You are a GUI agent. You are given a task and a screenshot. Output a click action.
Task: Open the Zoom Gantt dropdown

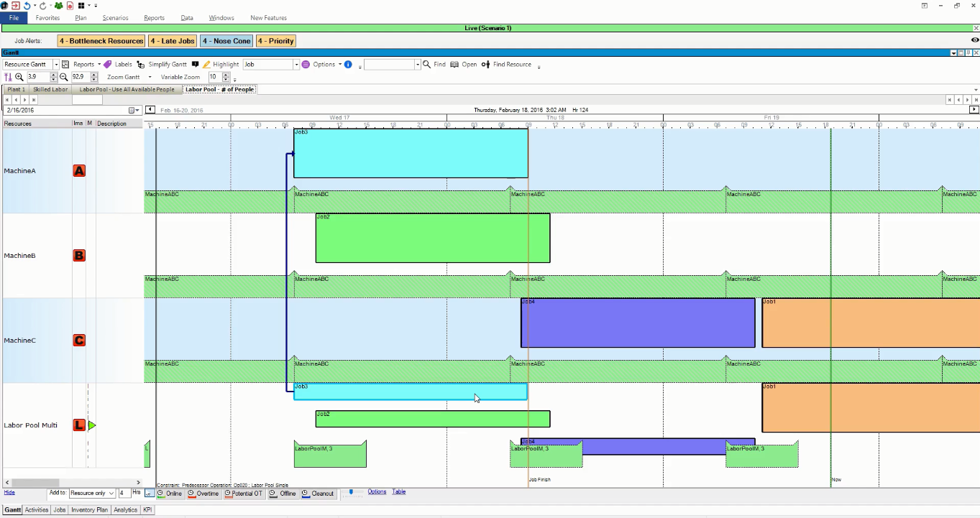point(150,77)
